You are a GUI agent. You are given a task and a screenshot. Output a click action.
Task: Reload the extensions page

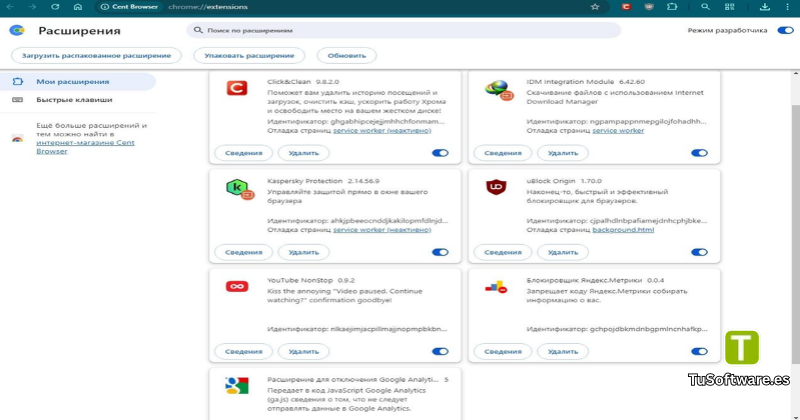55,7
